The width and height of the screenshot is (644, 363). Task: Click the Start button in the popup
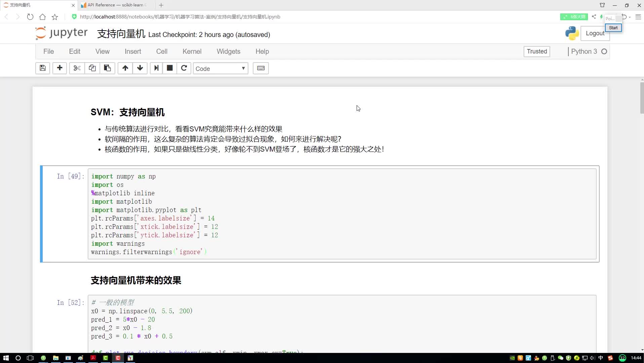[613, 28]
